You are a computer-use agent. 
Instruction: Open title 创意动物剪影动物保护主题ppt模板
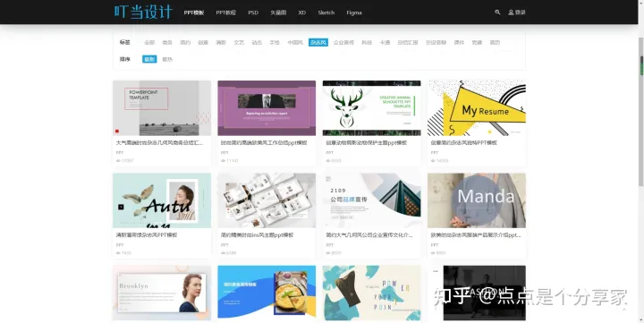pos(367,143)
